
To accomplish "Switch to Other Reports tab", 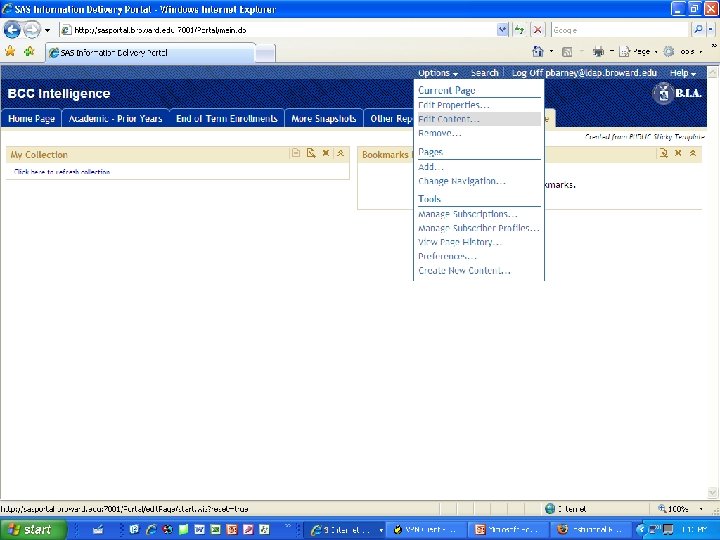I will pyautogui.click(x=390, y=118).
